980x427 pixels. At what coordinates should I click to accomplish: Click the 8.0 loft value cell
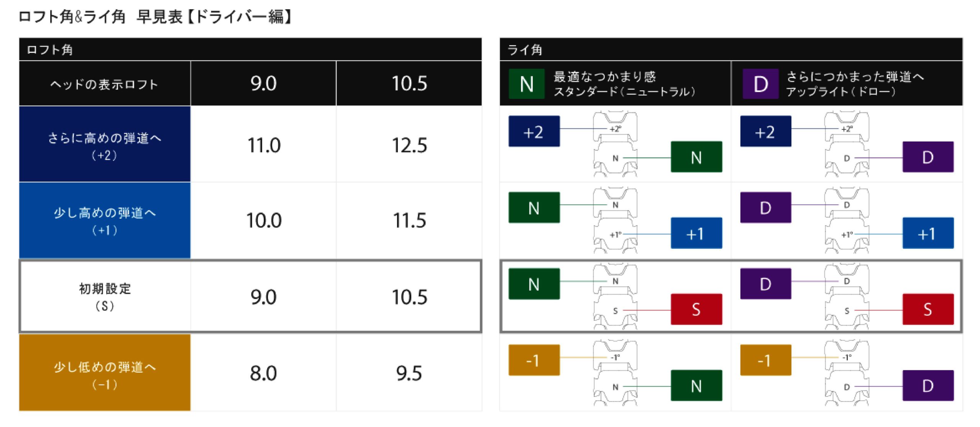(x=263, y=373)
